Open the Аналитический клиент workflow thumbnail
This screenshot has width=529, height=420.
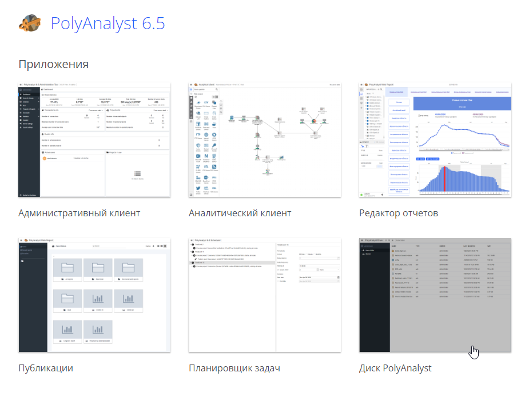tap(265, 140)
